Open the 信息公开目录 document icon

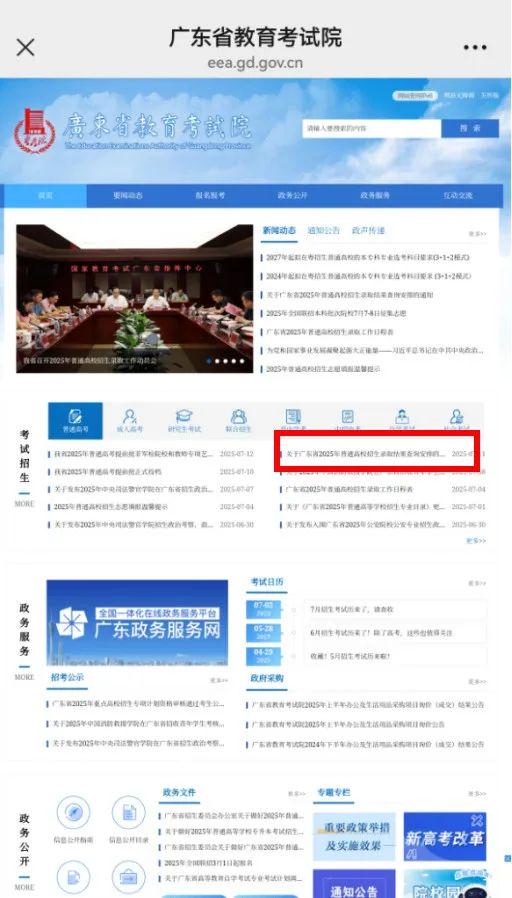point(129,820)
